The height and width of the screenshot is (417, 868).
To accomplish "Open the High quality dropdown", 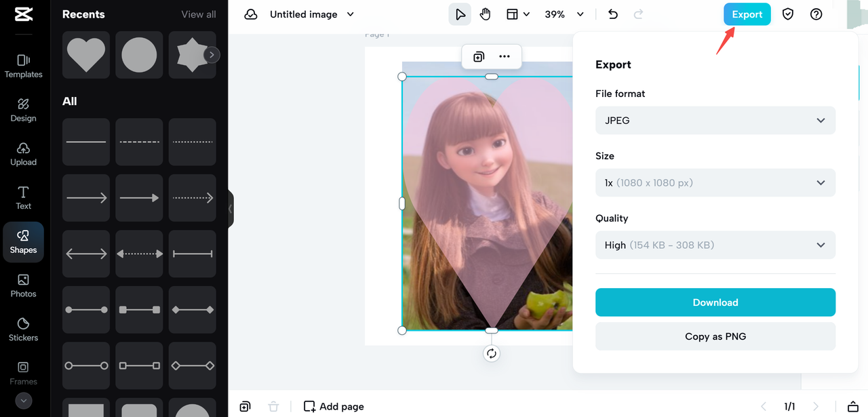I will click(x=715, y=245).
